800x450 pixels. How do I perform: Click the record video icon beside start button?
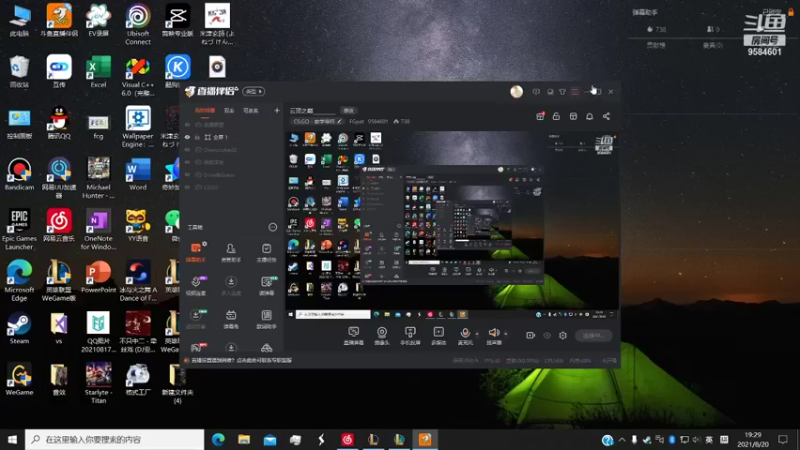tap(531, 335)
